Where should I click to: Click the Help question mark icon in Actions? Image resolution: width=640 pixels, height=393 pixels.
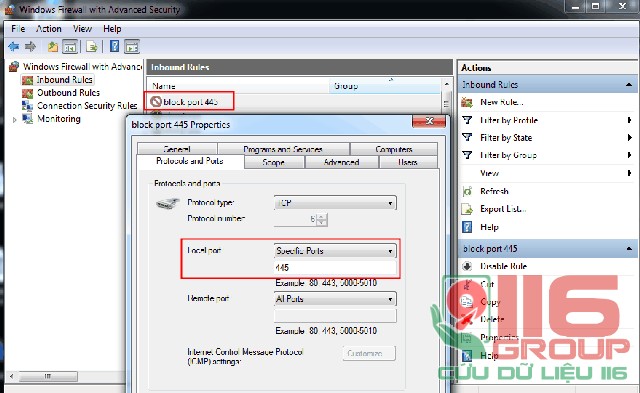click(467, 227)
